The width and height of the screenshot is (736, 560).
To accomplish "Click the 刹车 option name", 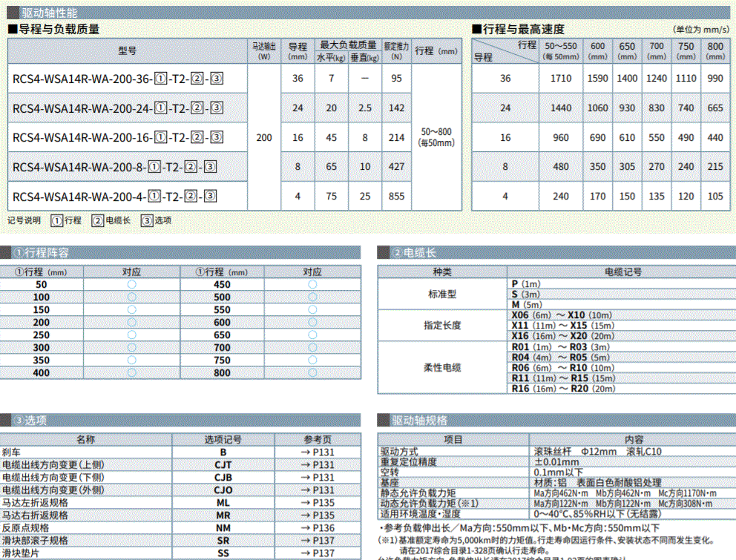I will 11,452.
